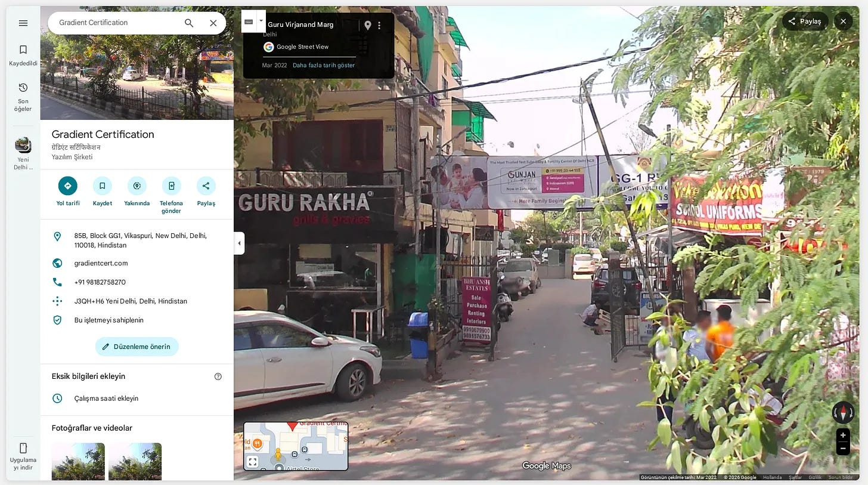The height and width of the screenshot is (485, 868).
Task: Click the location pin in Street View card
Action: pos(368,25)
